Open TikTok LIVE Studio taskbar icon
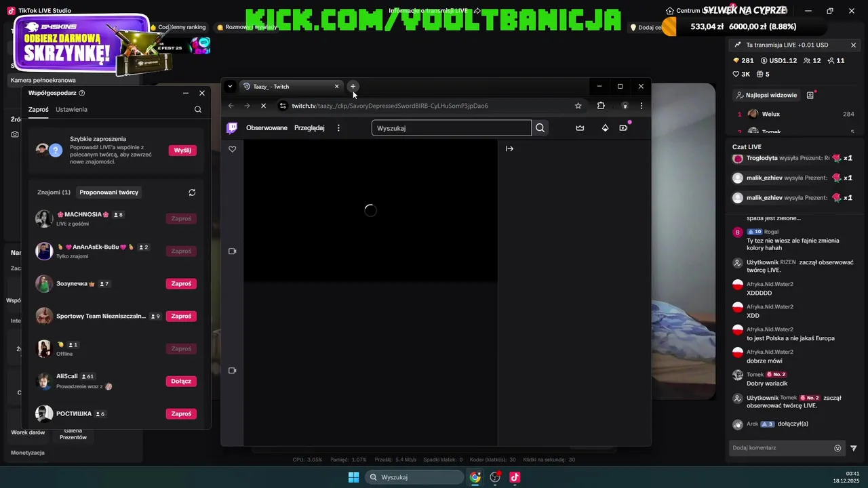Screen dimensions: 868x488 point(515,477)
